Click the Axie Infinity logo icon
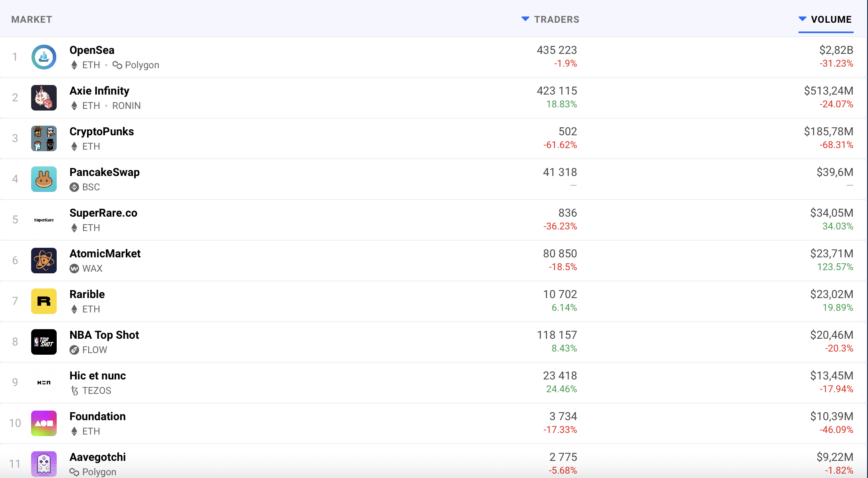Image resolution: width=868 pixels, height=478 pixels. point(44,98)
